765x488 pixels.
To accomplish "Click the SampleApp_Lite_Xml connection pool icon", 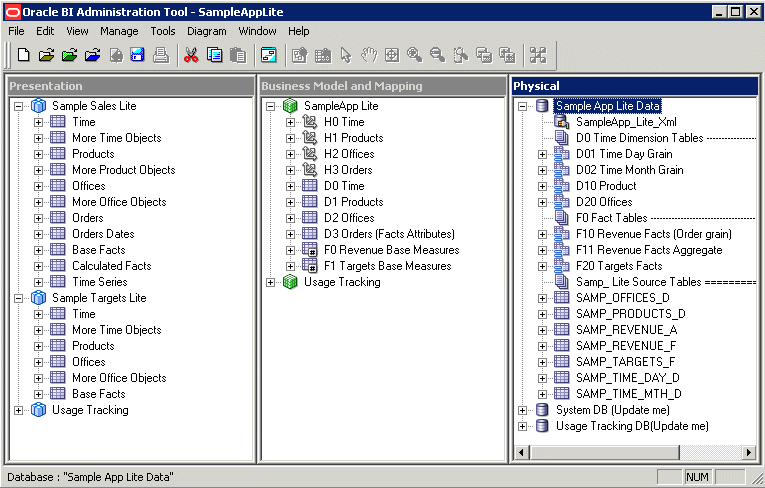I will coord(562,122).
